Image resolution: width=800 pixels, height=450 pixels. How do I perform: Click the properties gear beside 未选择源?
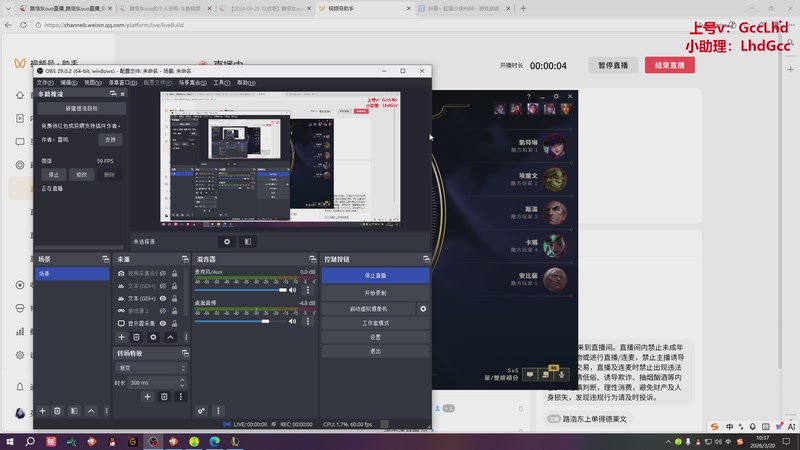click(x=227, y=242)
